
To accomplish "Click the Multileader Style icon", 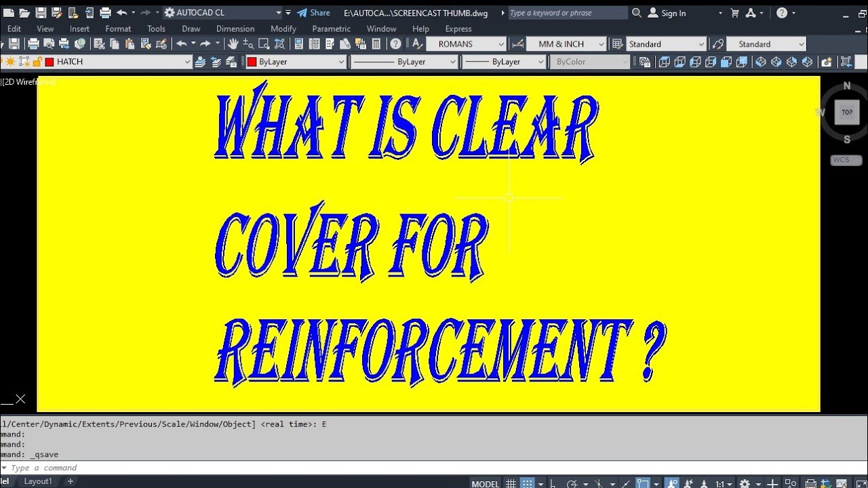I will [717, 44].
